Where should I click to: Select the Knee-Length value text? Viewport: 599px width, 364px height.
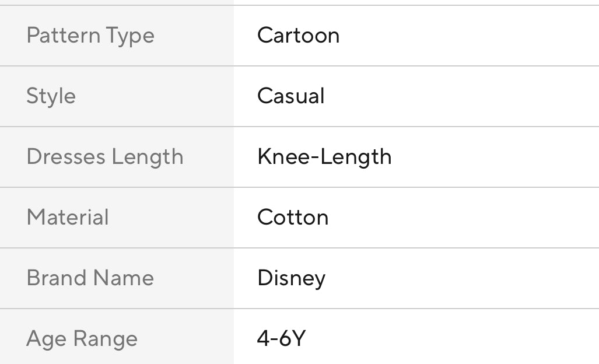click(324, 157)
